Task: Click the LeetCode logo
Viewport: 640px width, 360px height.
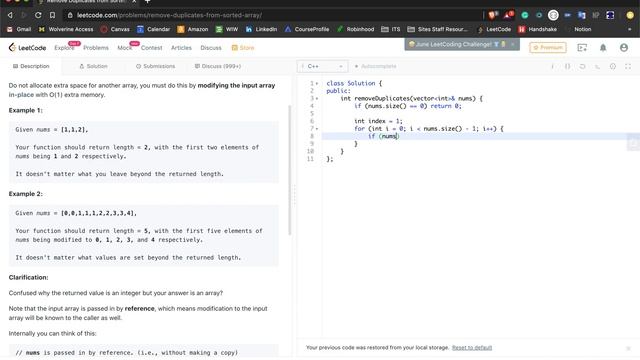Action: 27,48
